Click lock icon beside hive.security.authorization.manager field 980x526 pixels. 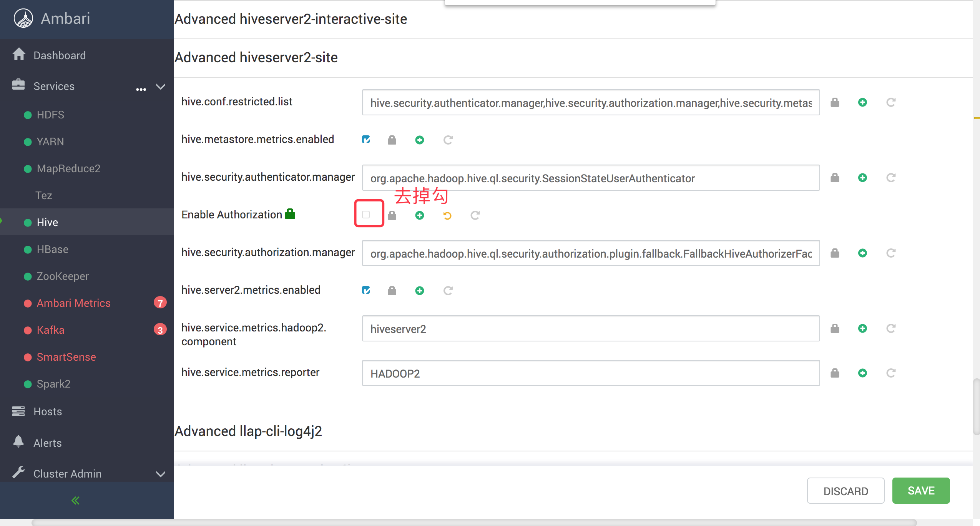(835, 253)
